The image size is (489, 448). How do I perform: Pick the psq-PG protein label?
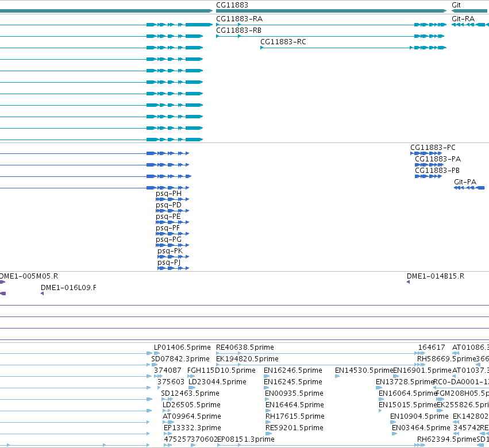click(168, 240)
